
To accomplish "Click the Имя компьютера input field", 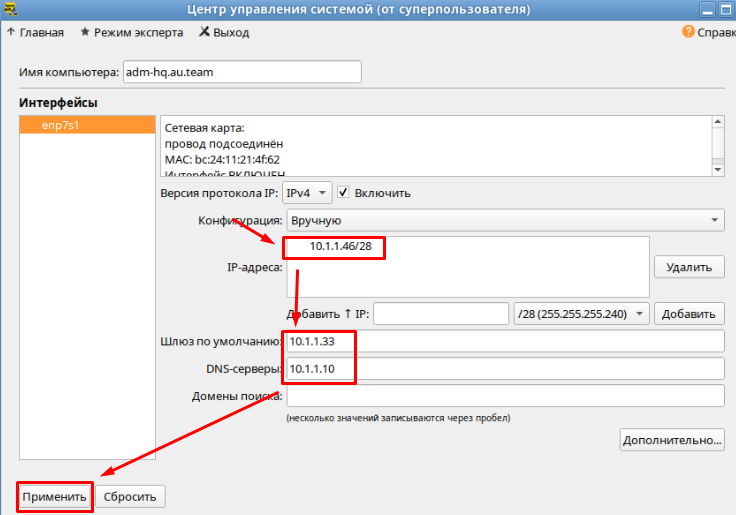I will pos(240,72).
